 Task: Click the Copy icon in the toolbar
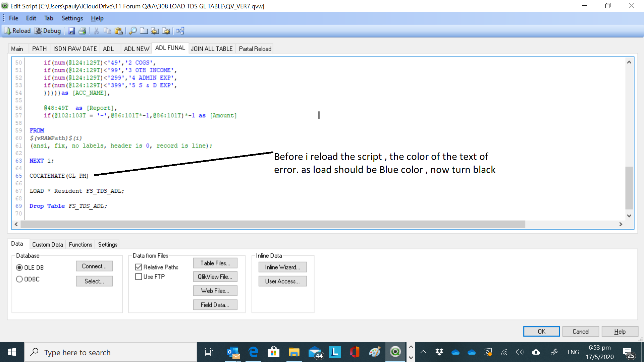click(x=107, y=31)
